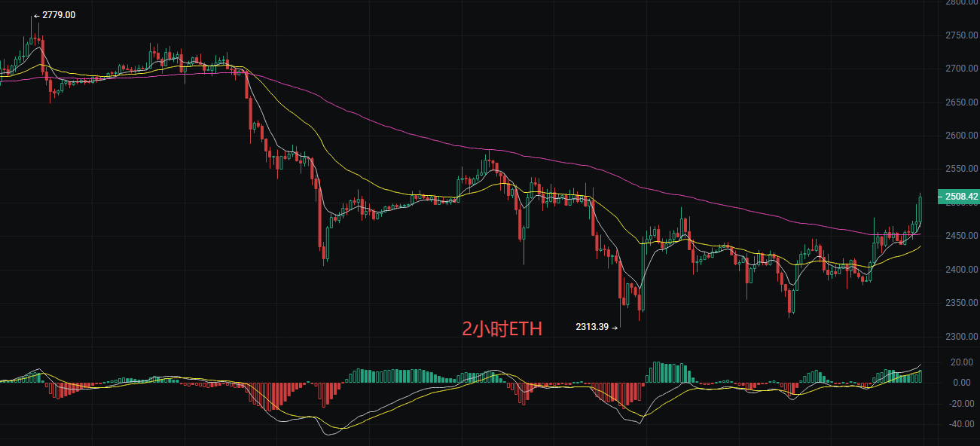Viewport: 980px width, 446px height.
Task: Click the current price tag 2508.42
Action: [x=958, y=197]
